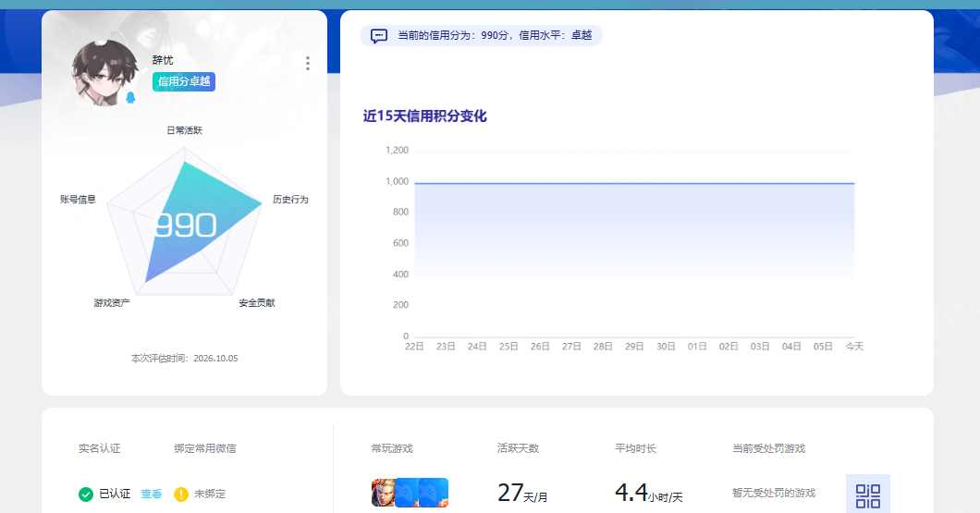Select the 历史行为 radar axis label
980x513 pixels.
pos(290,200)
